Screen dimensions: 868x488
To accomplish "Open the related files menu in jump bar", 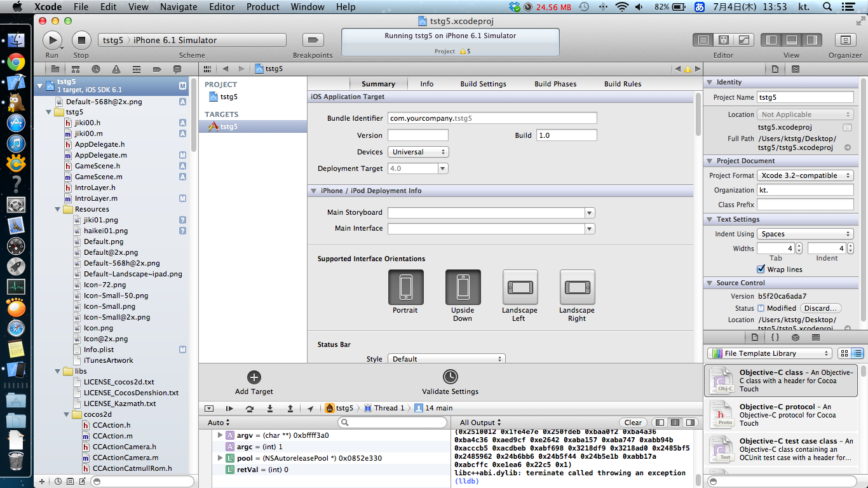I will (x=206, y=69).
